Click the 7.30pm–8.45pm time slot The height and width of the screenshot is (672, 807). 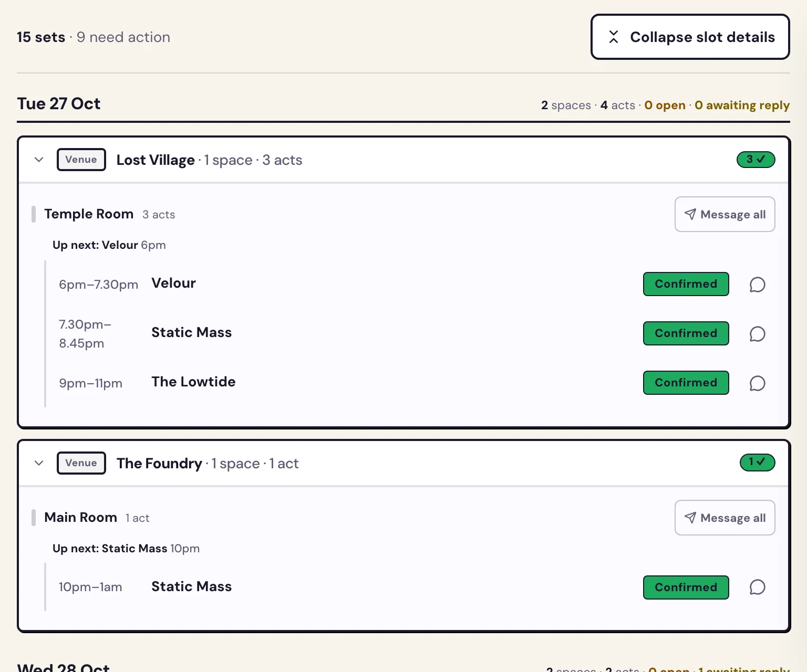[85, 334]
